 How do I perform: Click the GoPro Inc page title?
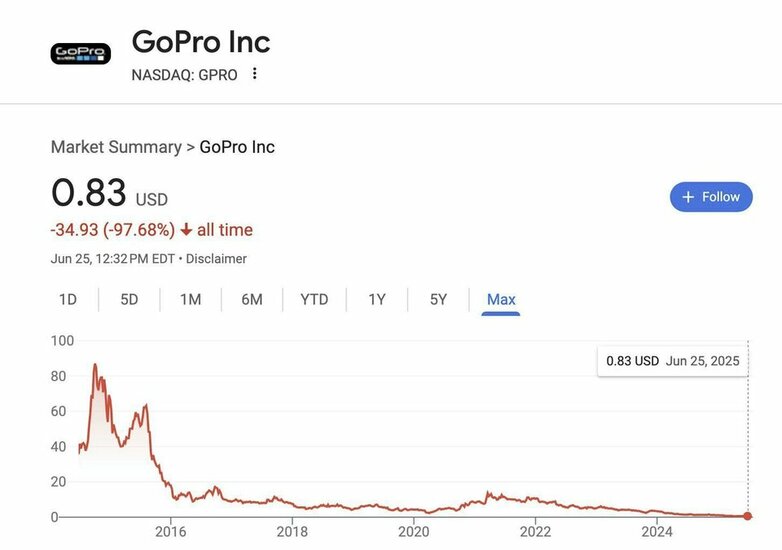tap(201, 42)
